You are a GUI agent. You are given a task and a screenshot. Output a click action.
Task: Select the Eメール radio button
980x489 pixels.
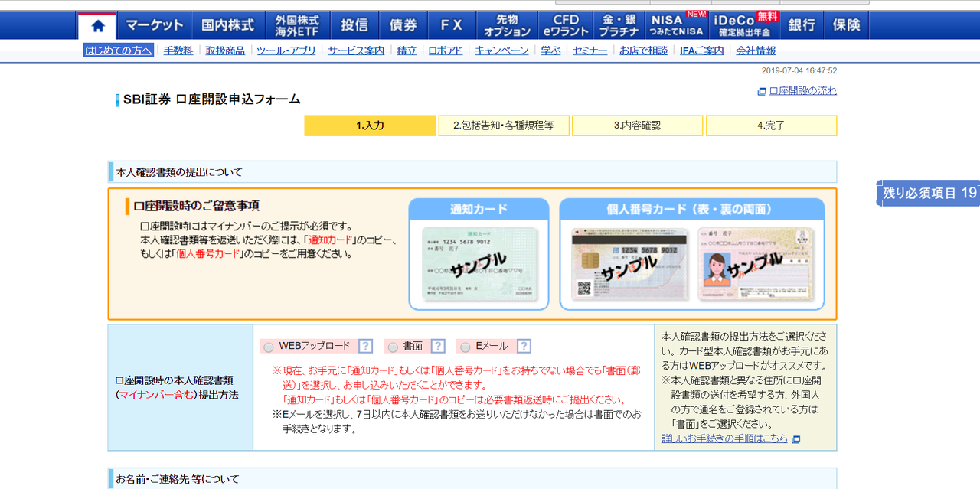[465, 347]
